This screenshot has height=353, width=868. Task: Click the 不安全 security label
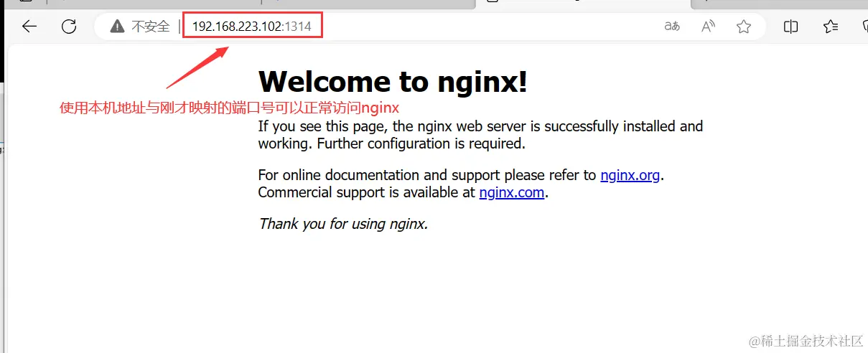point(151,27)
